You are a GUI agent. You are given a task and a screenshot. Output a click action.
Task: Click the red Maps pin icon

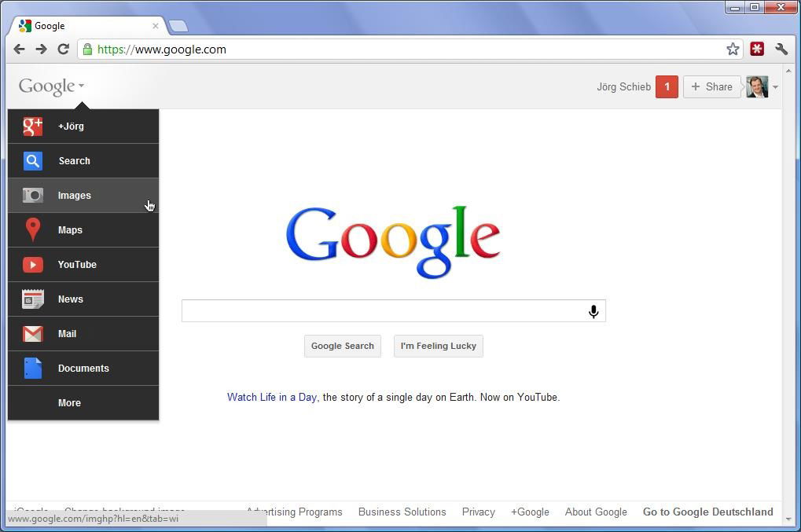(x=33, y=229)
